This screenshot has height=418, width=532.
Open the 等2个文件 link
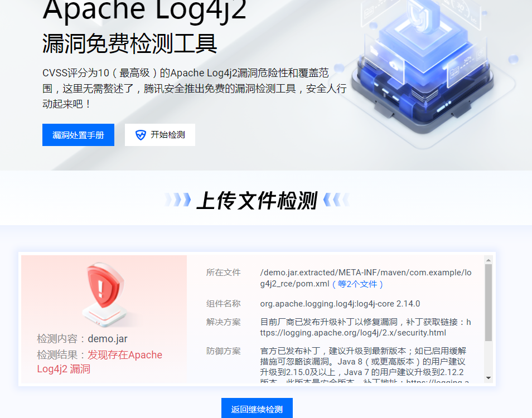357,284
